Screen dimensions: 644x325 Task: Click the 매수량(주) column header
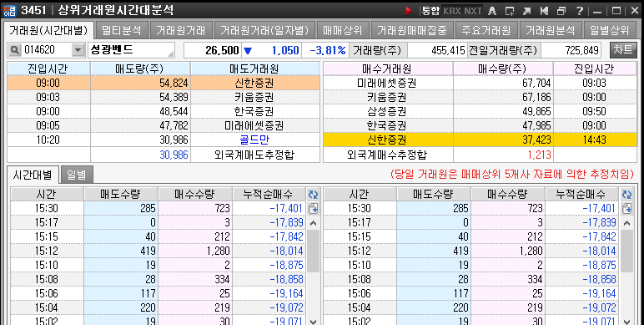503,69
